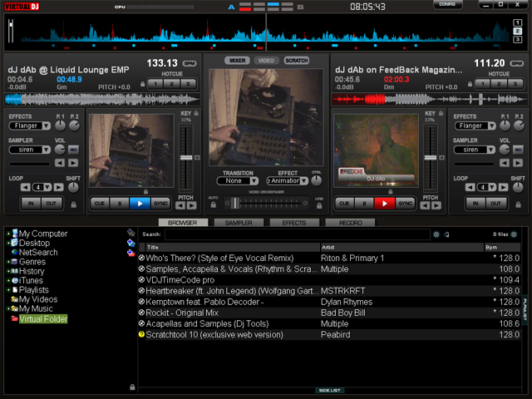Halve the right deck loop length
Screen dimensions: 532x399
point(470,187)
